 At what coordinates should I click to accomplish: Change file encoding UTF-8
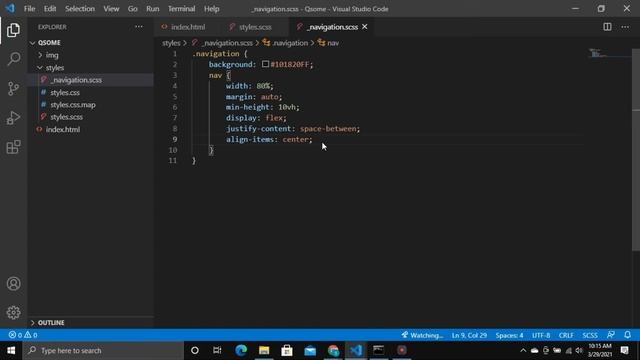point(541,335)
